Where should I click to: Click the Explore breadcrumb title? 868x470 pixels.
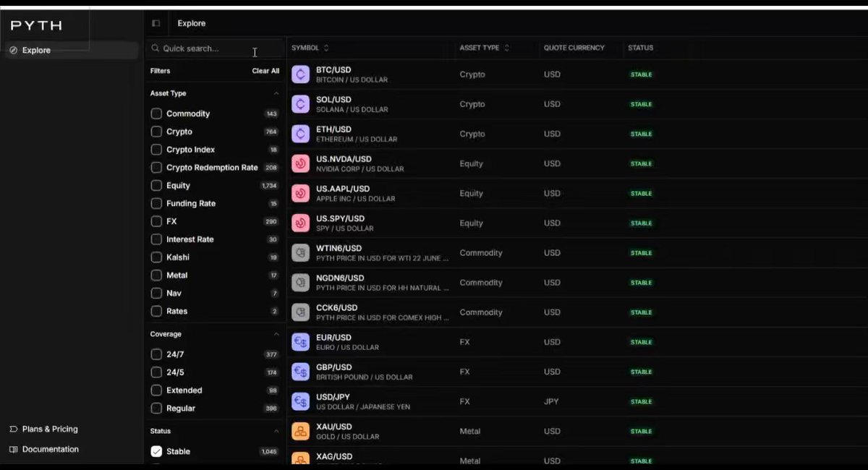192,23
